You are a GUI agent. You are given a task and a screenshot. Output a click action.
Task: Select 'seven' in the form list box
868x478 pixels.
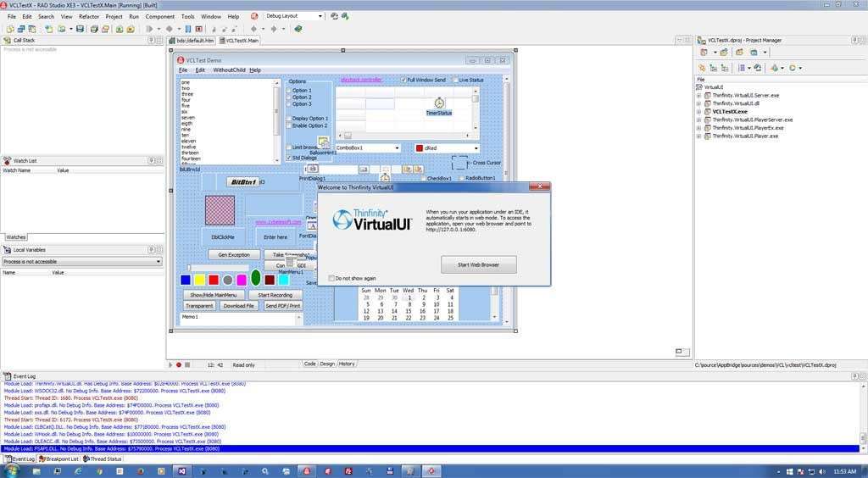(188, 118)
